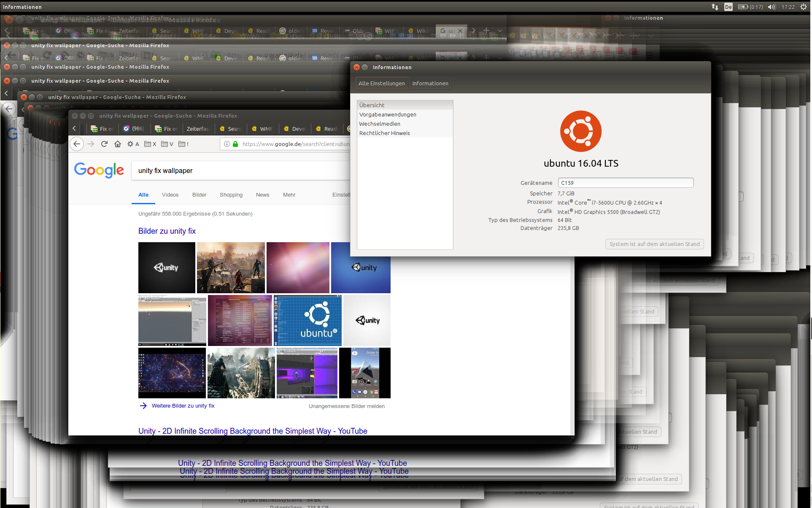The image size is (812, 508).
Task: Select the Shopping search tab
Action: click(x=231, y=195)
